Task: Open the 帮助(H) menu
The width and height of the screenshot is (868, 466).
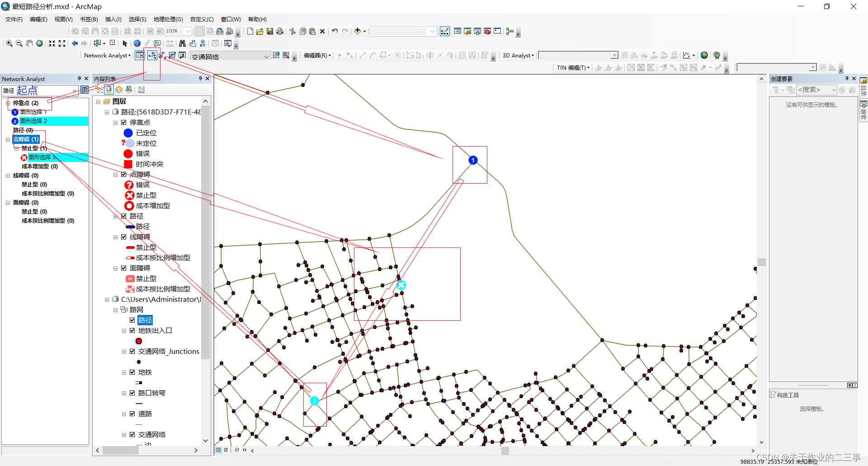Action: pyautogui.click(x=257, y=19)
